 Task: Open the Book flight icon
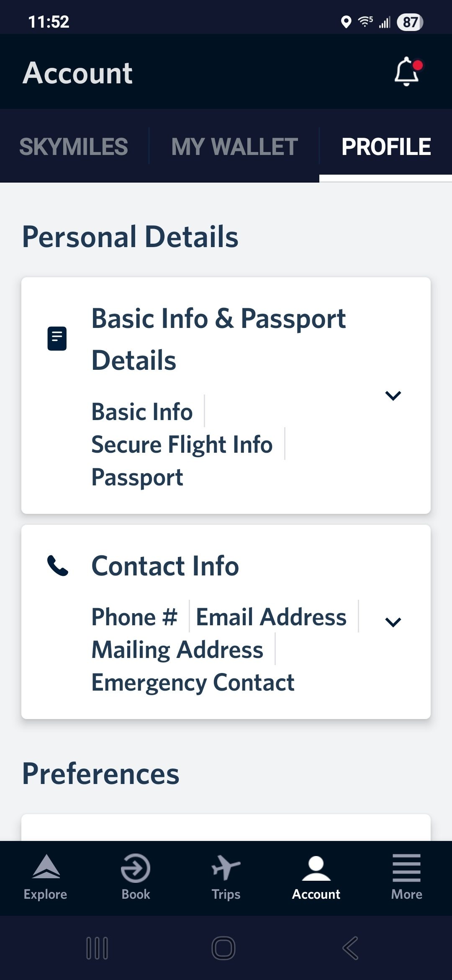click(x=136, y=868)
